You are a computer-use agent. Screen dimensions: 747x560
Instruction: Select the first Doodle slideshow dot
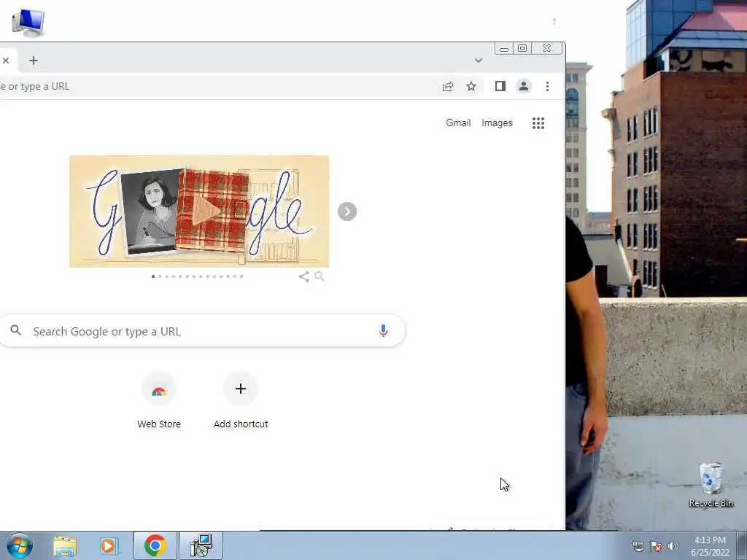click(x=153, y=276)
